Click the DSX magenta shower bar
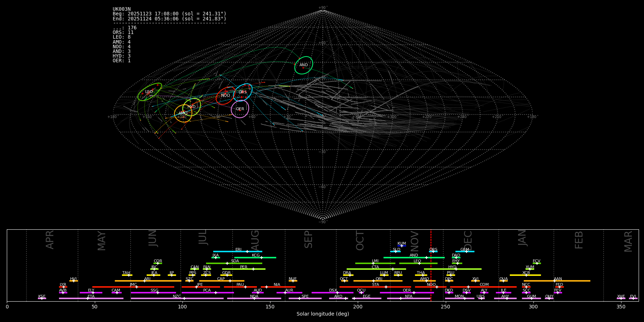This screenshot has height=322, width=644. point(332,293)
